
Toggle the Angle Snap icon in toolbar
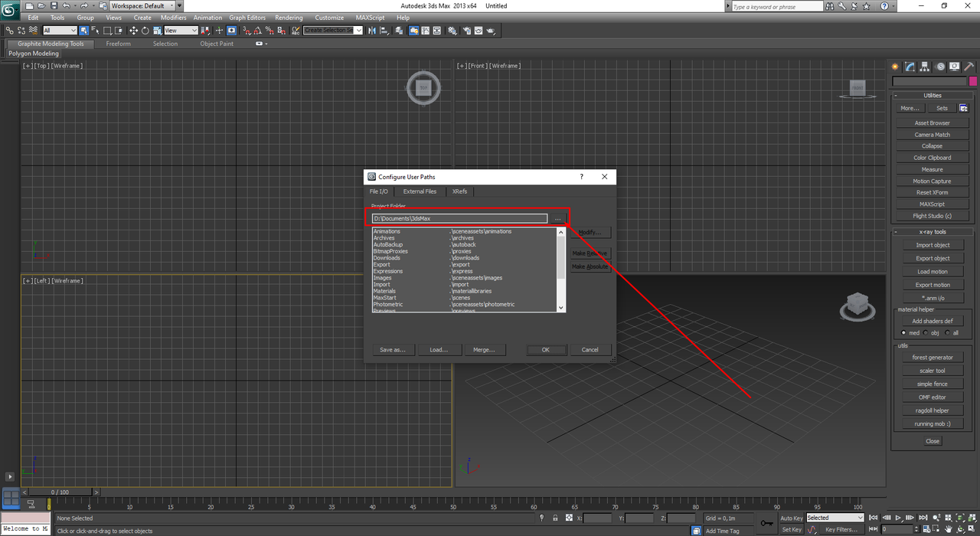[258, 31]
